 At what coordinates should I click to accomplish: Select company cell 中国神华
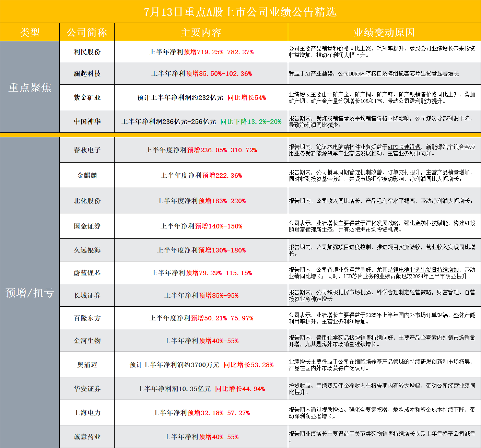87,121
